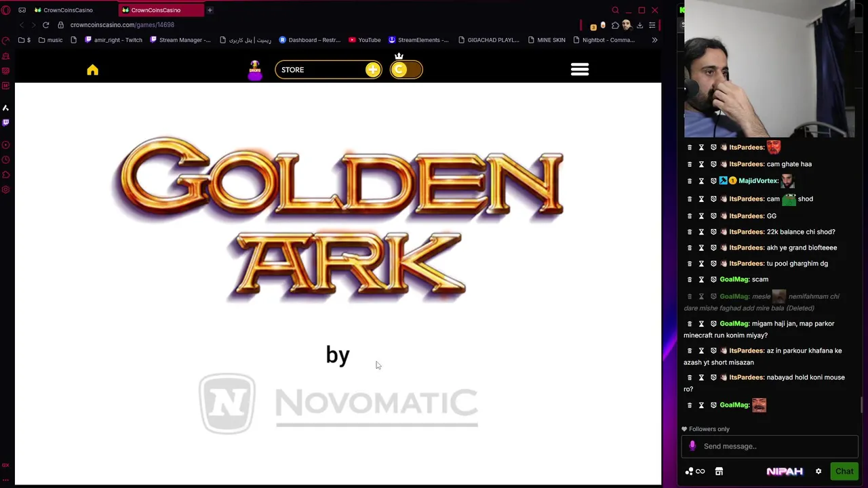Open the GIGACHAD PLAYL... bookmark

[x=489, y=40]
